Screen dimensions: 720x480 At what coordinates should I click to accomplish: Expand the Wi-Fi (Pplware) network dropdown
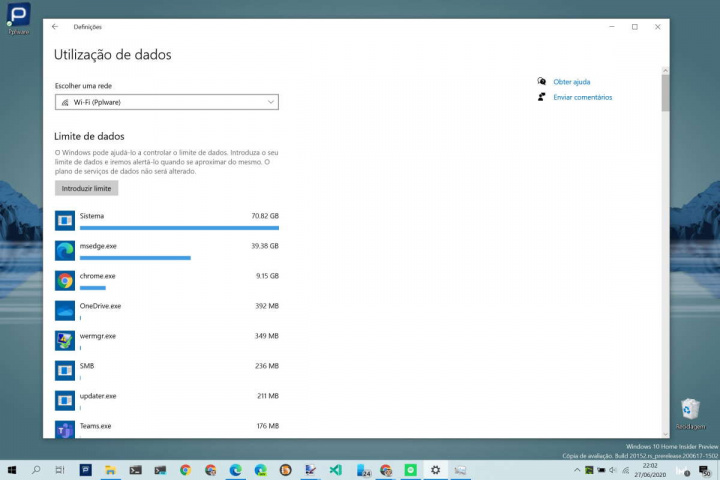[166, 102]
